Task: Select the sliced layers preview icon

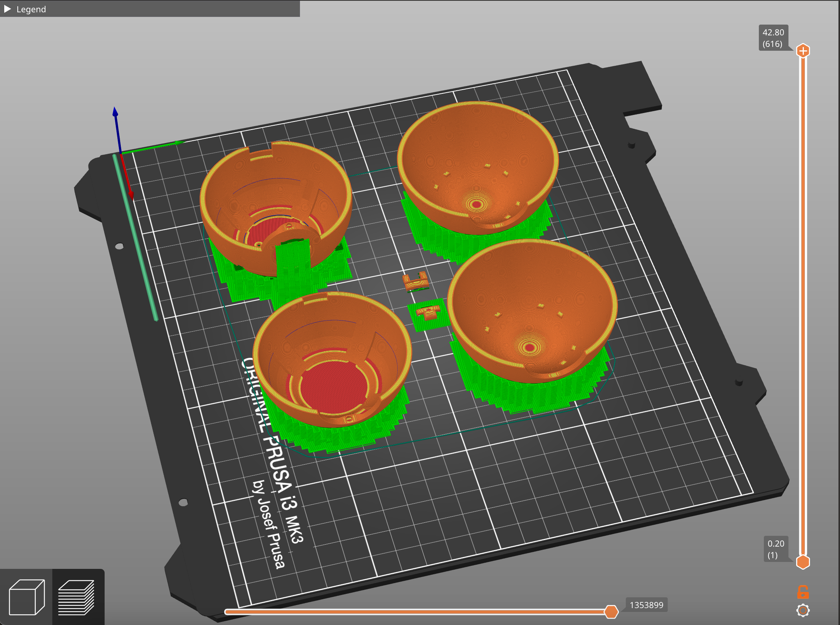Action: 77,597
